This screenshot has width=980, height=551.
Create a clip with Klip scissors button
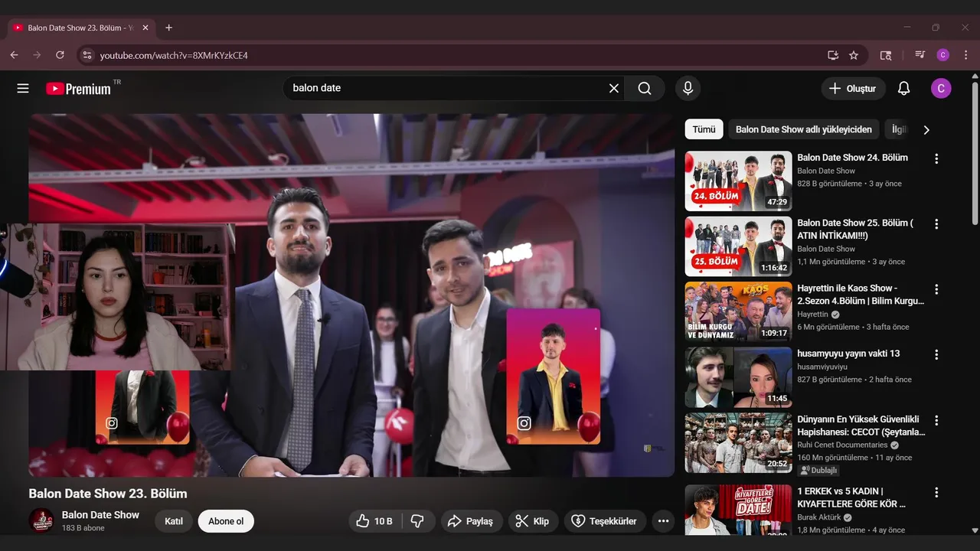pos(532,521)
